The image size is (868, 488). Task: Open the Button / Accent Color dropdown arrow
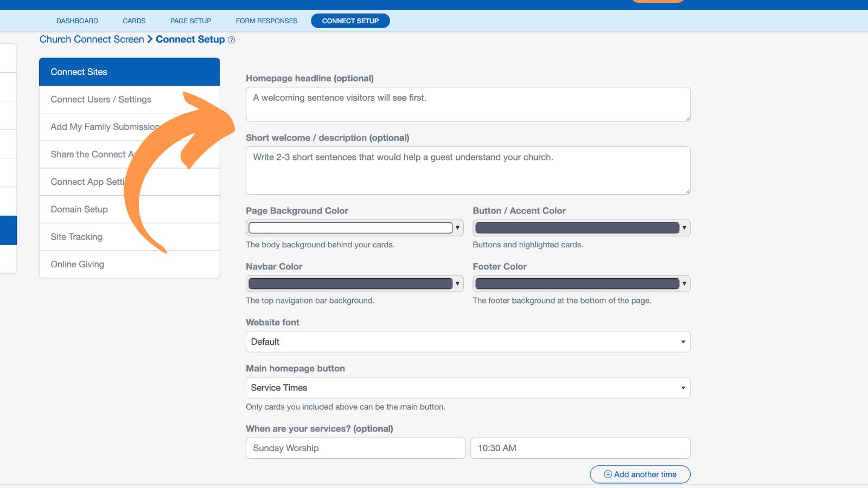coord(684,228)
